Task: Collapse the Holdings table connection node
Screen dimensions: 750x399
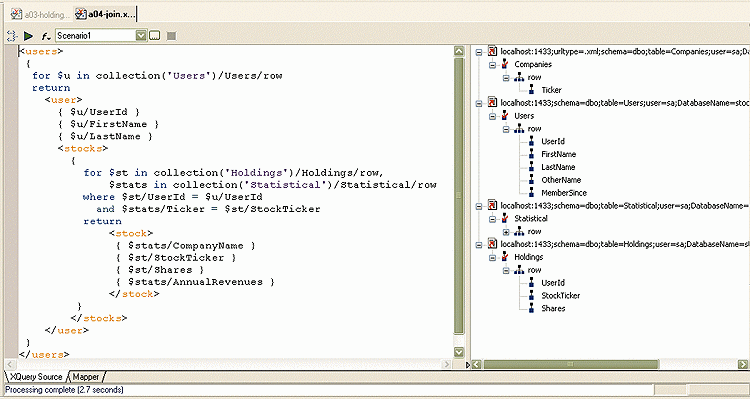Action: tap(479, 244)
